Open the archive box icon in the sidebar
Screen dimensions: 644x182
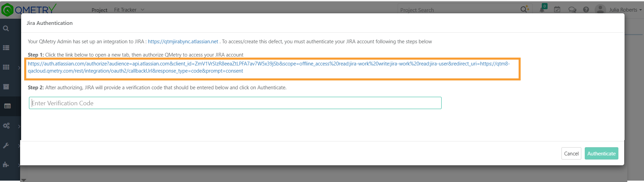(6, 87)
